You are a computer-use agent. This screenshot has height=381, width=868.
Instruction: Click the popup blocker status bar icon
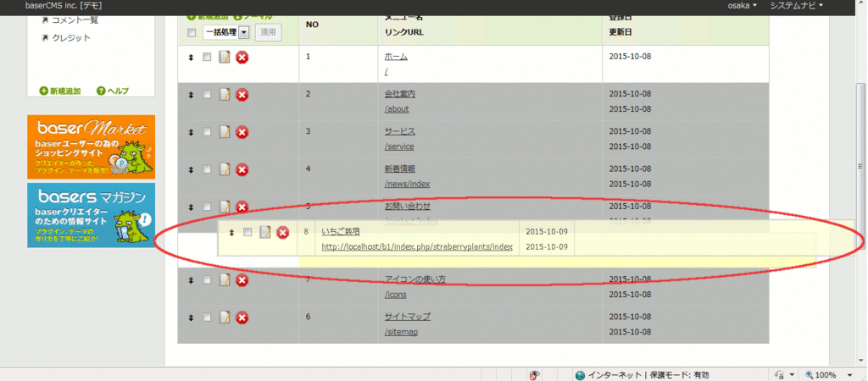pyautogui.click(x=535, y=375)
